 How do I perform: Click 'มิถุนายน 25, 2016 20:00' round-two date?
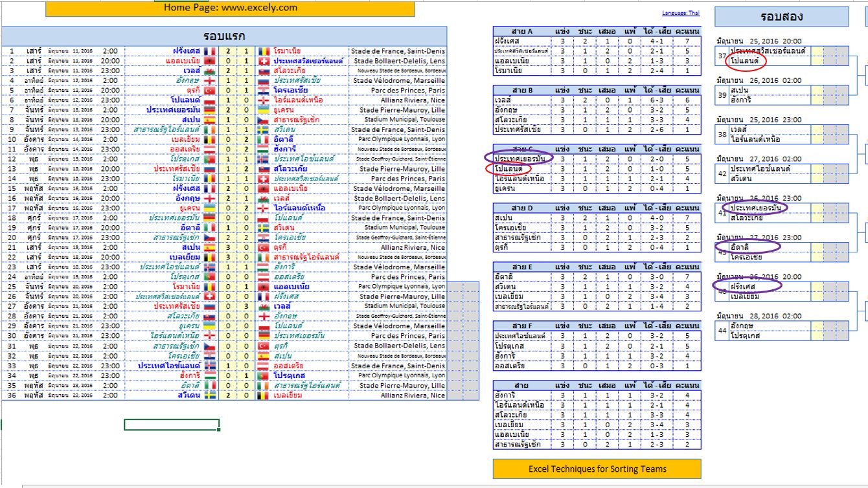tap(759, 41)
